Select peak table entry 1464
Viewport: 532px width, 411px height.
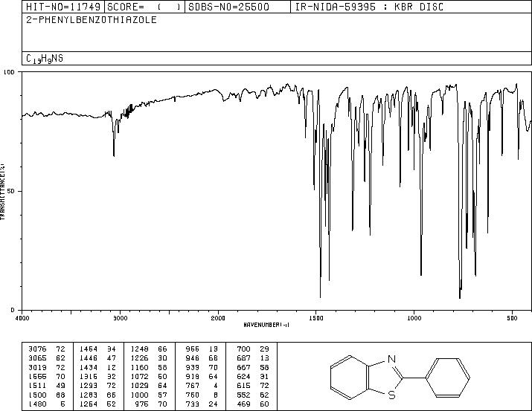click(97, 349)
